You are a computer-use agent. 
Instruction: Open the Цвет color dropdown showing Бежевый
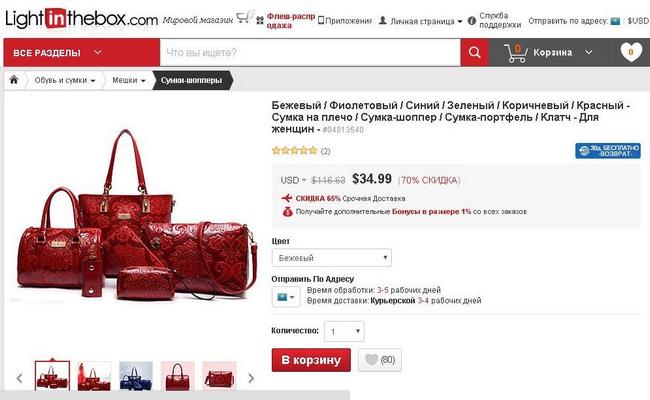(332, 258)
